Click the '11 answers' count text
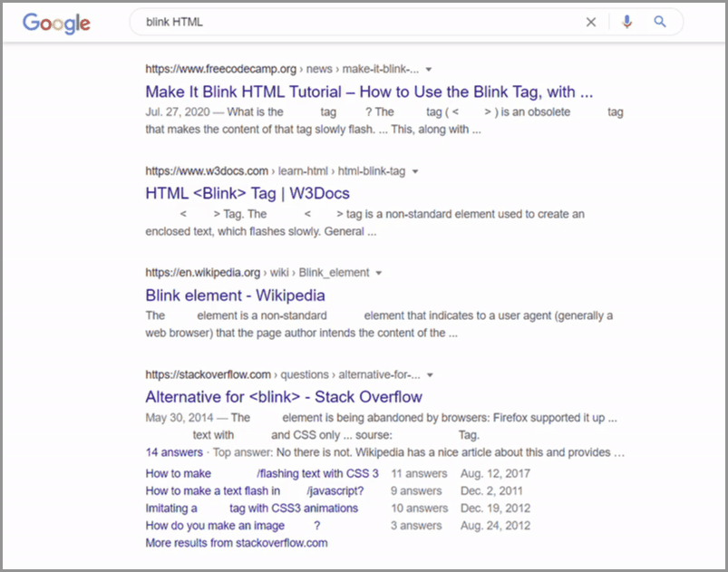The image size is (728, 572). coord(419,473)
